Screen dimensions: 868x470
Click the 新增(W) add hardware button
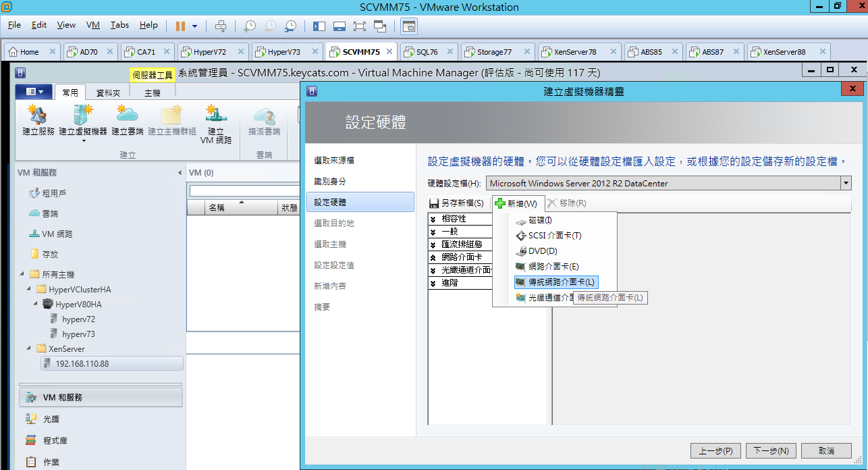516,203
